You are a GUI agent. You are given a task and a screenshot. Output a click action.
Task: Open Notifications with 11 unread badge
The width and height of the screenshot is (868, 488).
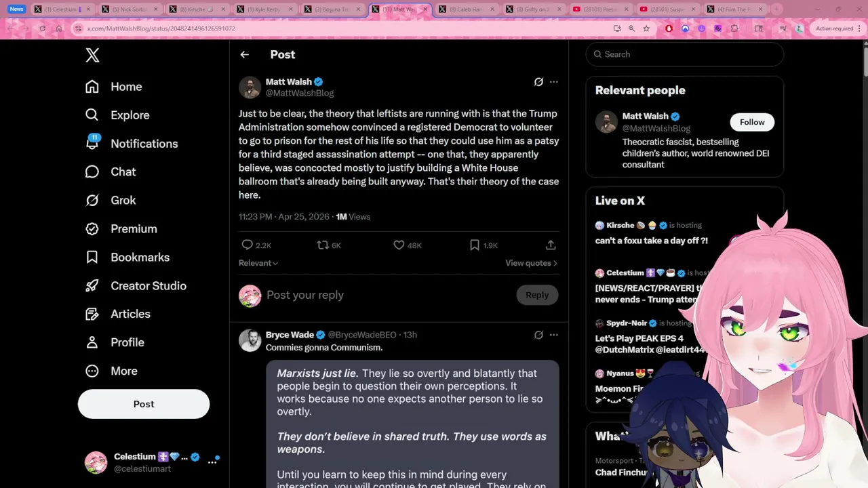(132, 144)
